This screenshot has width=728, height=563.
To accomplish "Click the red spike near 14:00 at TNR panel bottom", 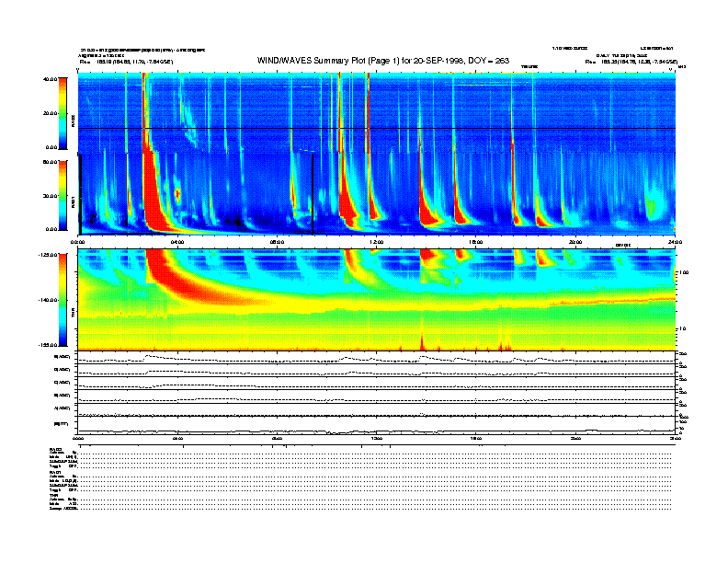I will click(x=422, y=342).
